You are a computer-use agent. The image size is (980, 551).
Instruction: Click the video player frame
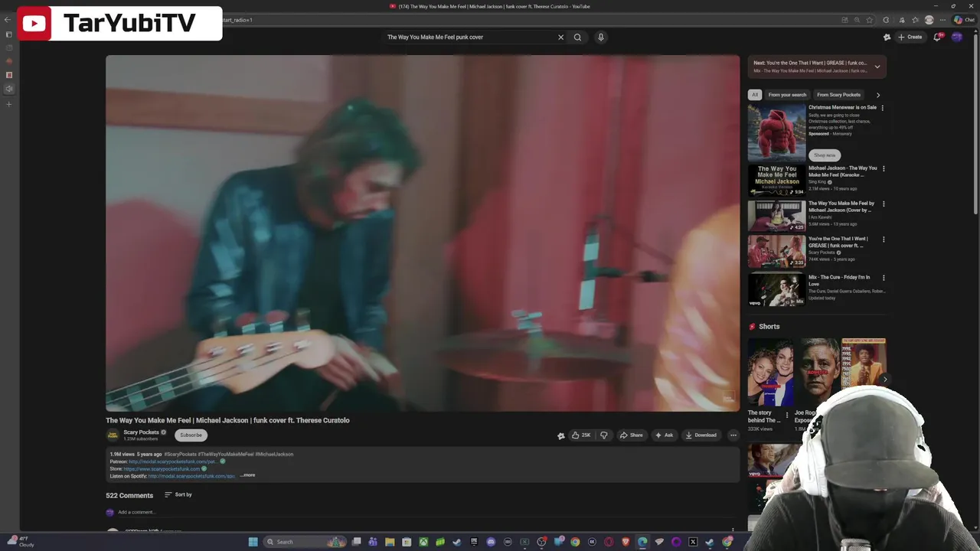(x=423, y=233)
